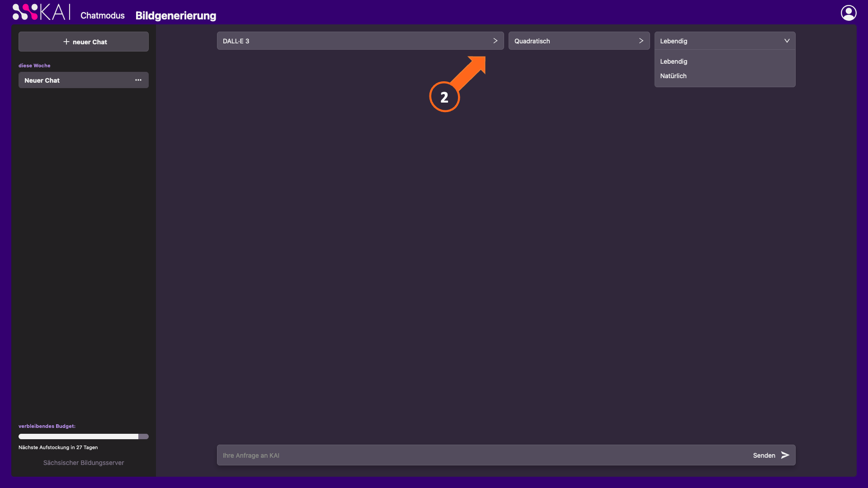Click the verbleibendes Budget label

click(x=47, y=426)
